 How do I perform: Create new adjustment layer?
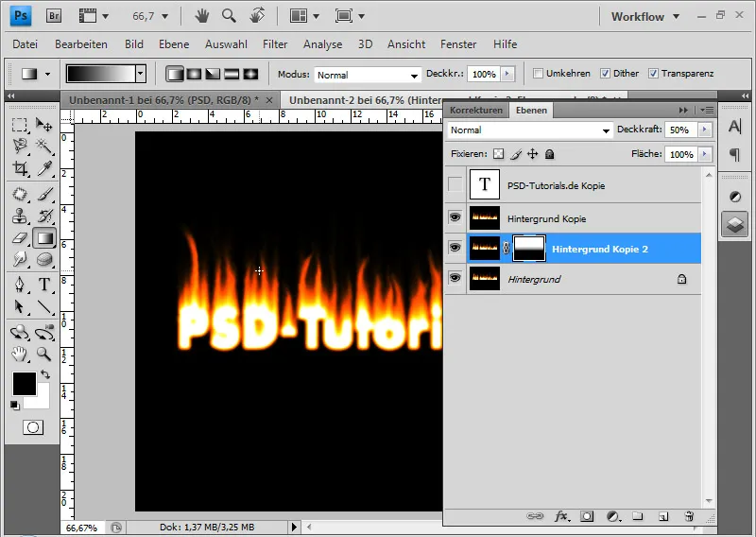612,517
